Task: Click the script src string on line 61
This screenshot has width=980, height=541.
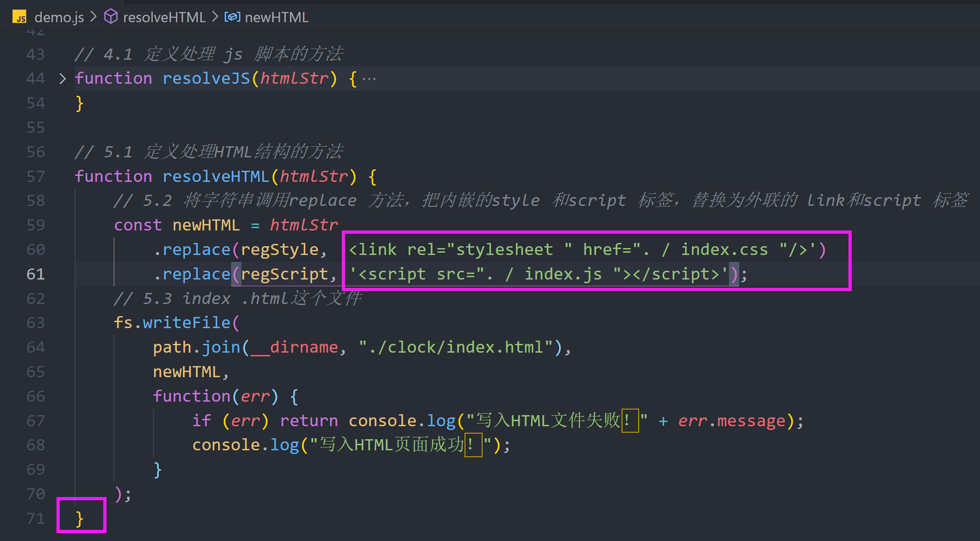Action: tap(538, 274)
